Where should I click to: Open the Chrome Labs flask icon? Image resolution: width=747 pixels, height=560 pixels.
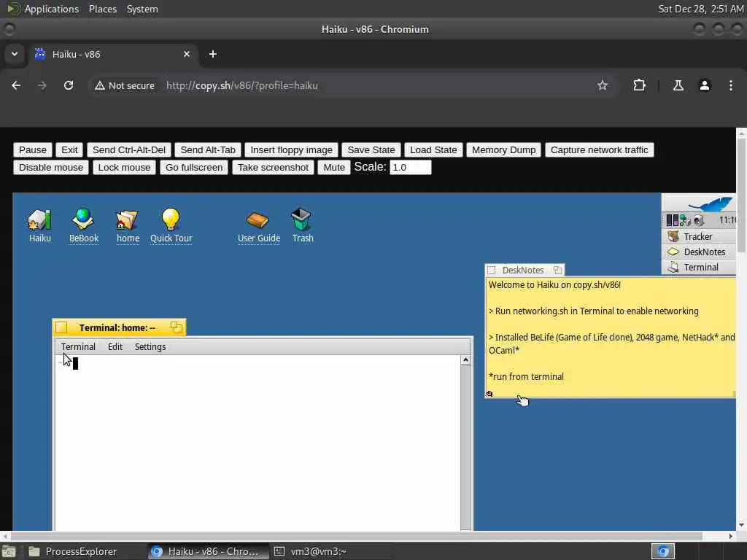678,85
